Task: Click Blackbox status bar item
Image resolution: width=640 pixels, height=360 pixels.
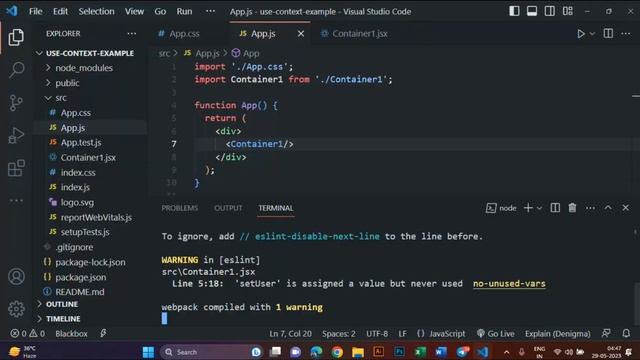Action: [x=71, y=333]
